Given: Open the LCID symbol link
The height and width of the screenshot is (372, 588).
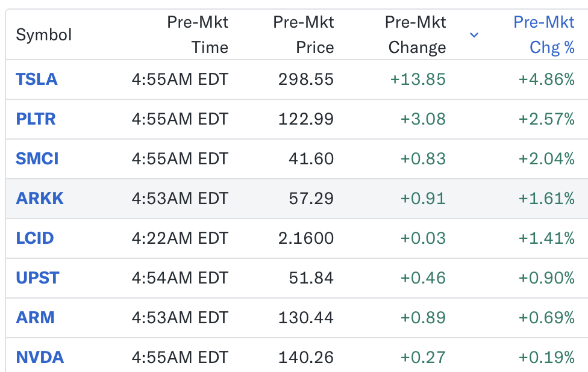Looking at the screenshot, I should point(35,238).
